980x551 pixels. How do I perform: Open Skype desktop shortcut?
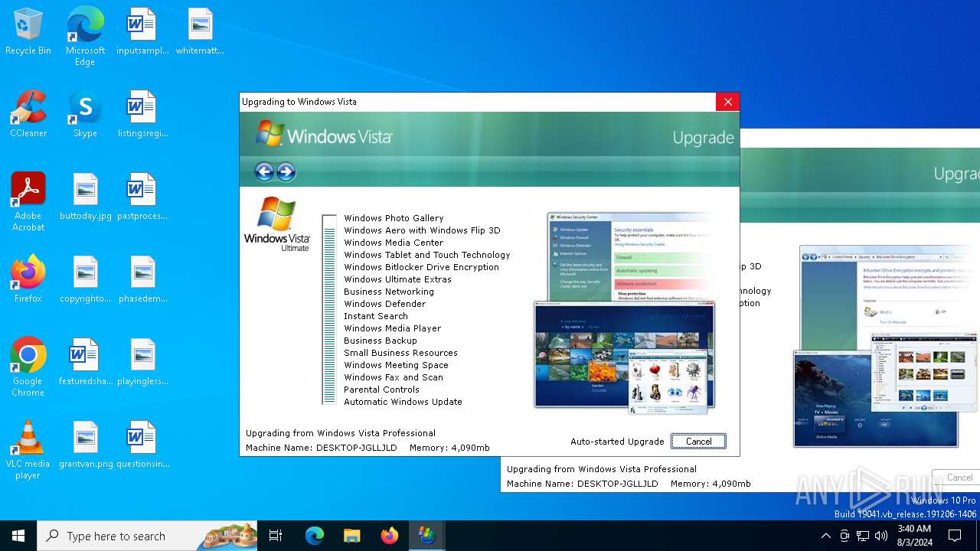pyautogui.click(x=85, y=115)
